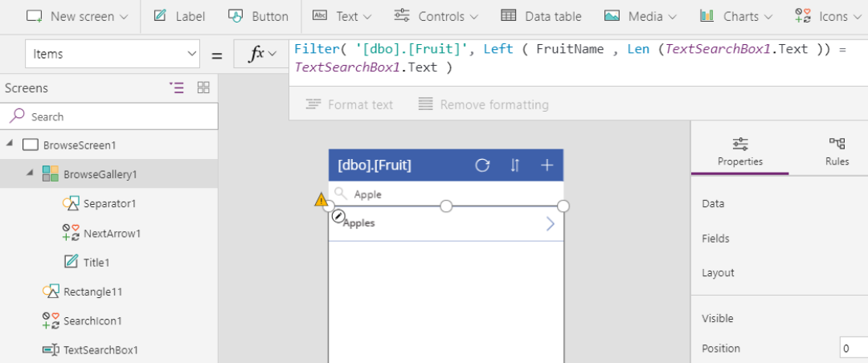Click the pencil edit icon on gallery
This screenshot has width=868, height=363.
click(x=338, y=216)
